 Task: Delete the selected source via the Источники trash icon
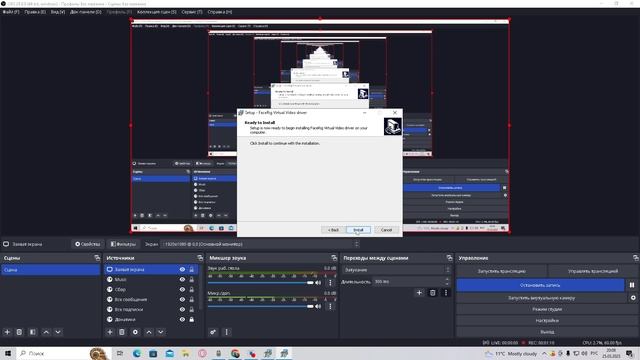tap(122, 332)
